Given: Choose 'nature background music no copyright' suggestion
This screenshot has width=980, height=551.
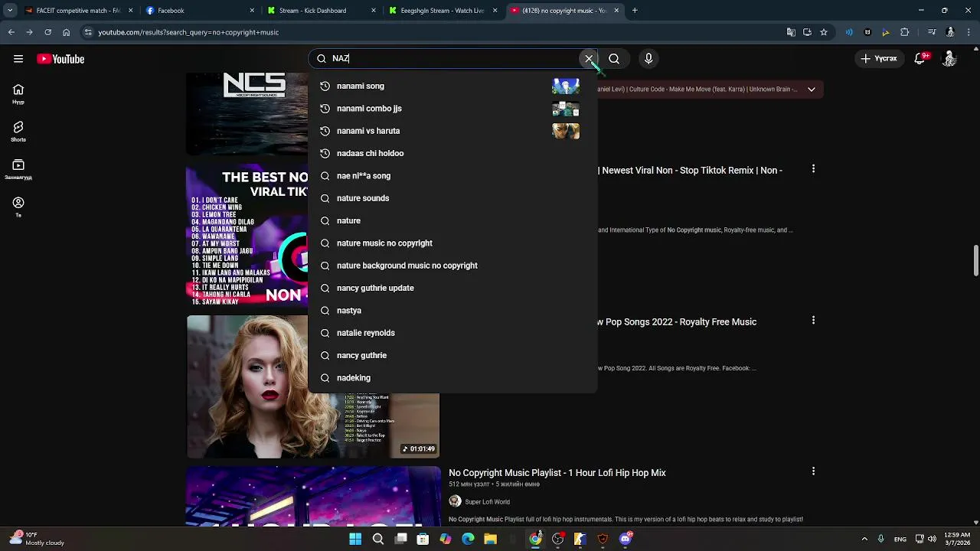Looking at the screenshot, I should point(452,266).
